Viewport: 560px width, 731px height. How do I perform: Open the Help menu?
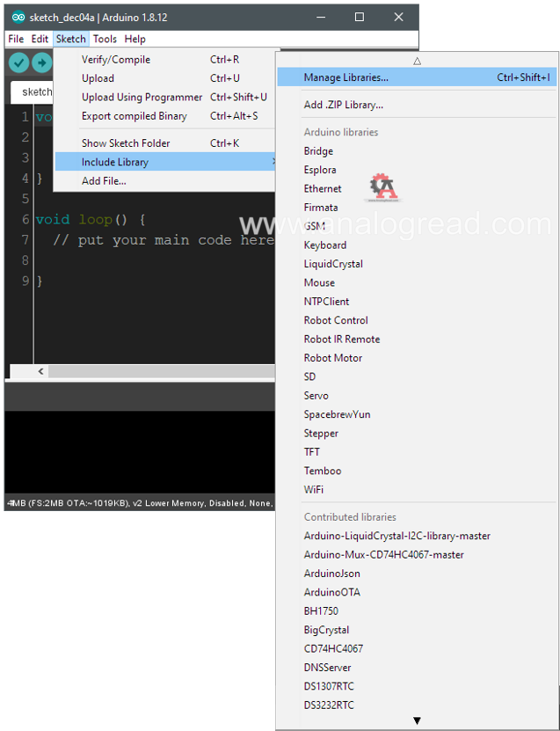(x=135, y=40)
